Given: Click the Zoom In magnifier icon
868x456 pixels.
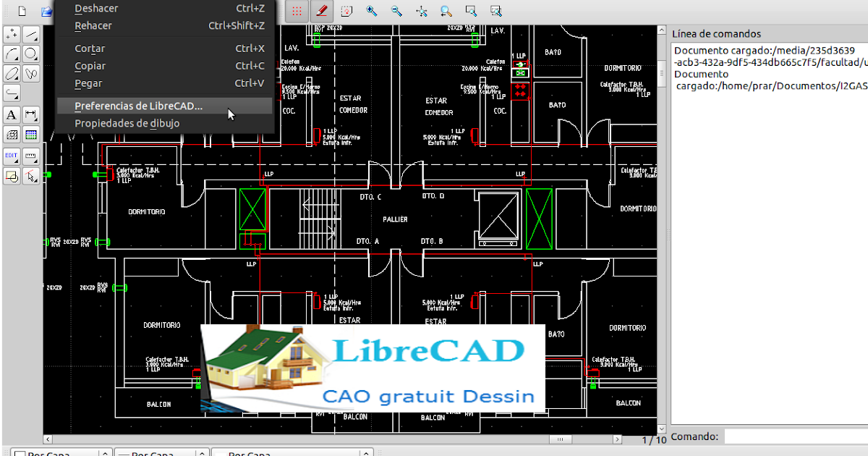Looking at the screenshot, I should 370,11.
